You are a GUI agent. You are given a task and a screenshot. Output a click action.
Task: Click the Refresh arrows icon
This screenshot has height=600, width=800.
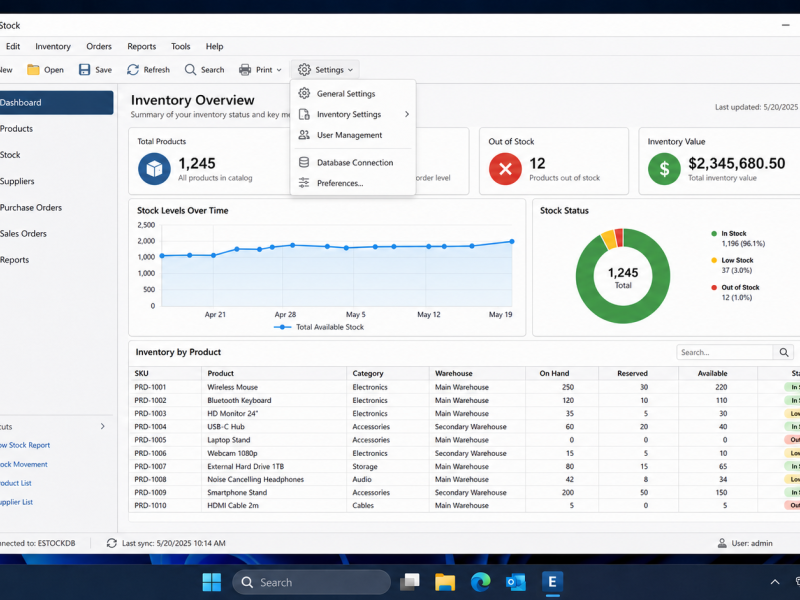133,70
